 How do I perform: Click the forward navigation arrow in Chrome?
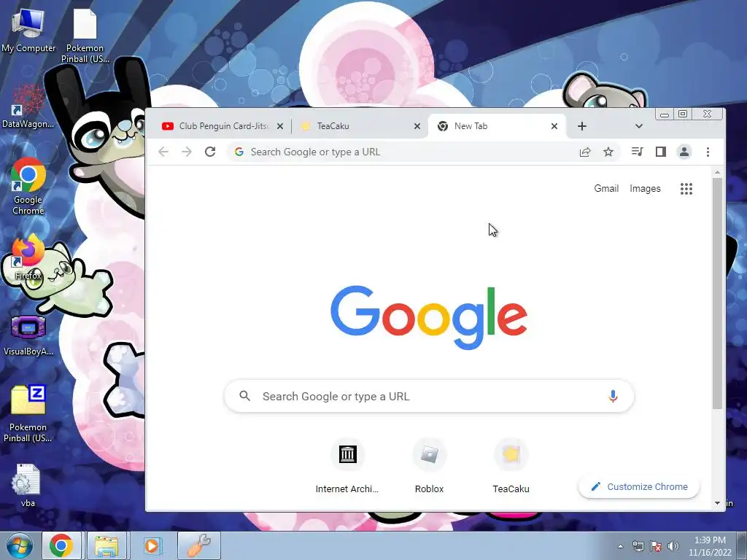click(187, 152)
